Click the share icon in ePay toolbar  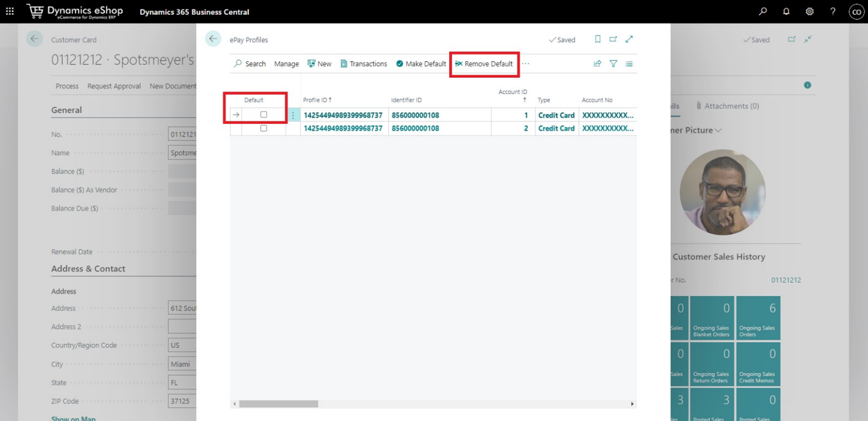point(598,64)
